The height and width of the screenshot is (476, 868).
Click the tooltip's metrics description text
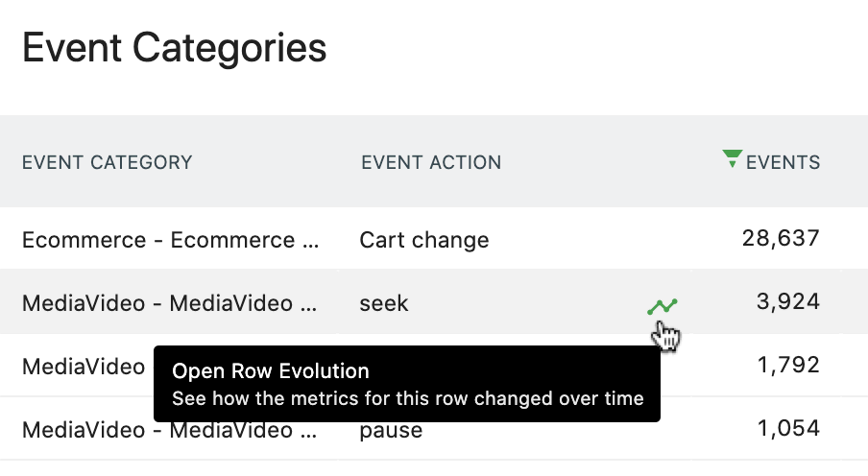click(407, 397)
